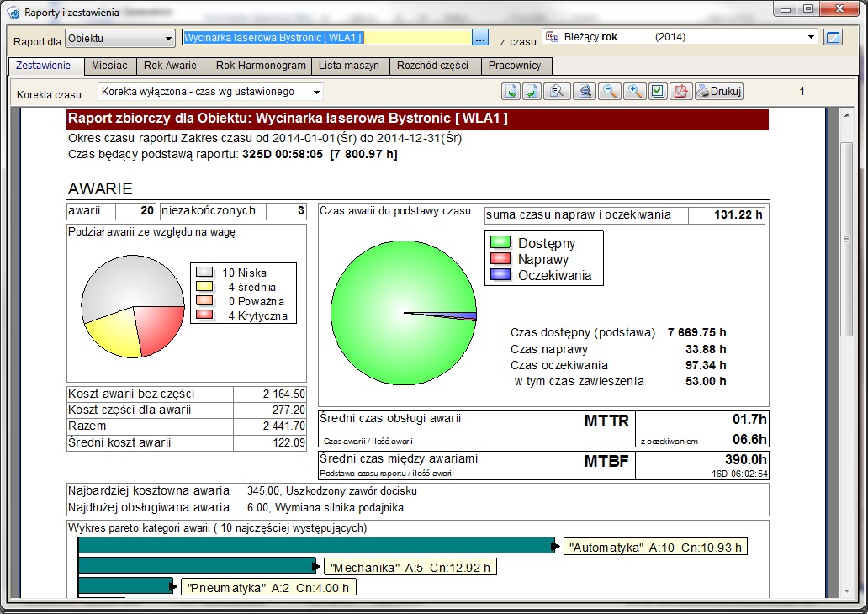Click the MTTR value 01.7h
868x614 pixels.
tap(749, 420)
